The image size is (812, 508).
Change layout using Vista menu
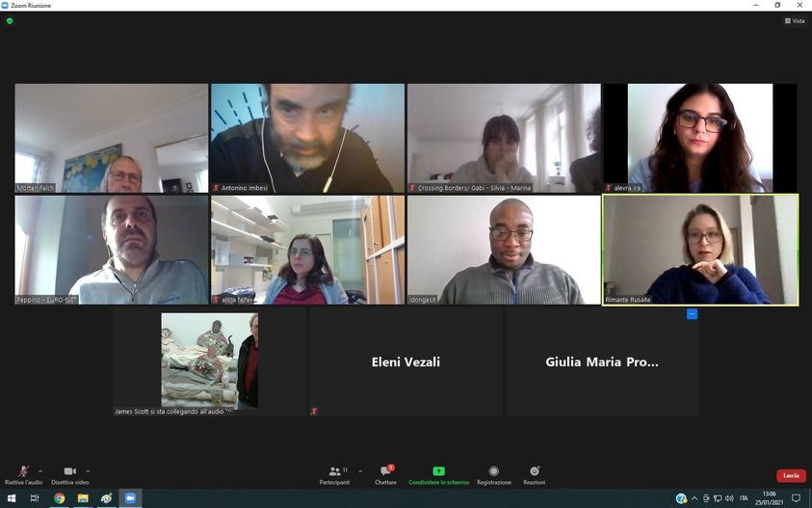pos(795,21)
